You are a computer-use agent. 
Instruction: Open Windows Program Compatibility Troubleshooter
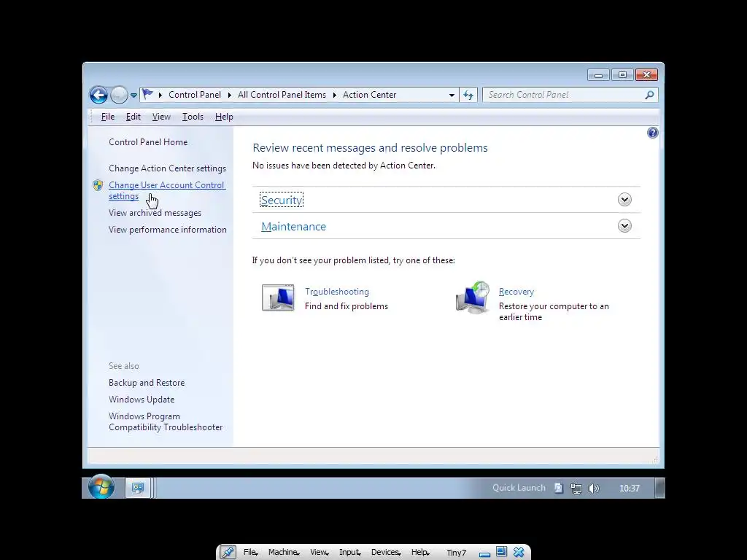[x=166, y=422]
